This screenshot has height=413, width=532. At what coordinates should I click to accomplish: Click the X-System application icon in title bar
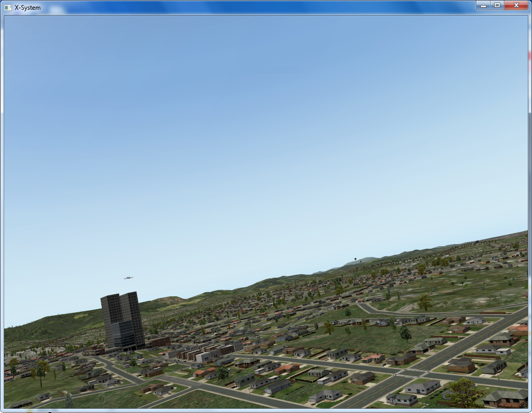(x=8, y=7)
